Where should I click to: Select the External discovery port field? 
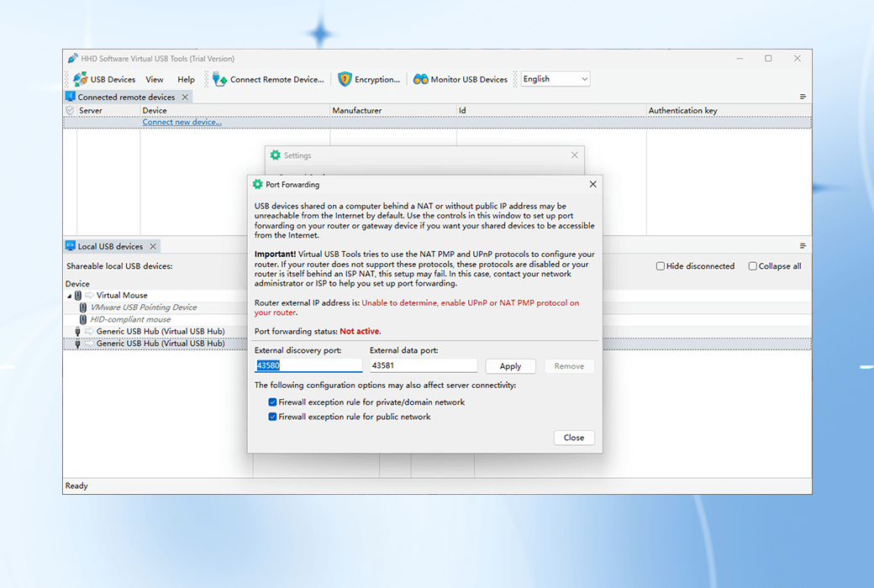(308, 365)
